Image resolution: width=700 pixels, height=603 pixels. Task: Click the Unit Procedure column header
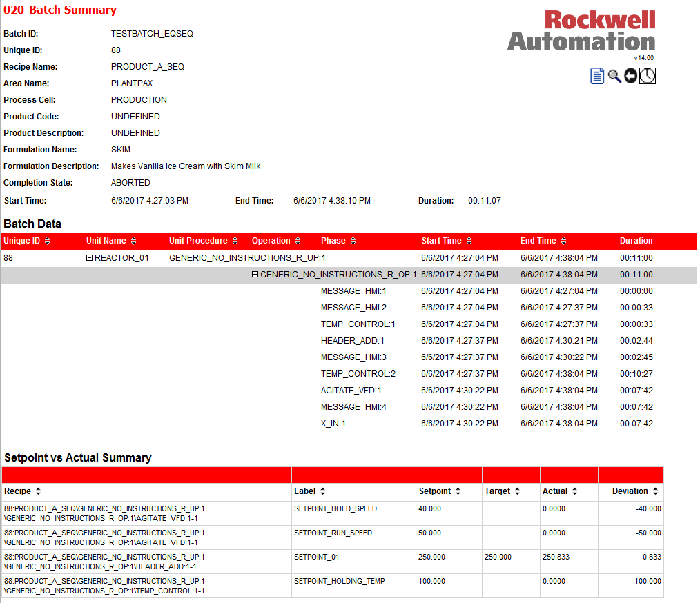pyautogui.click(x=198, y=241)
